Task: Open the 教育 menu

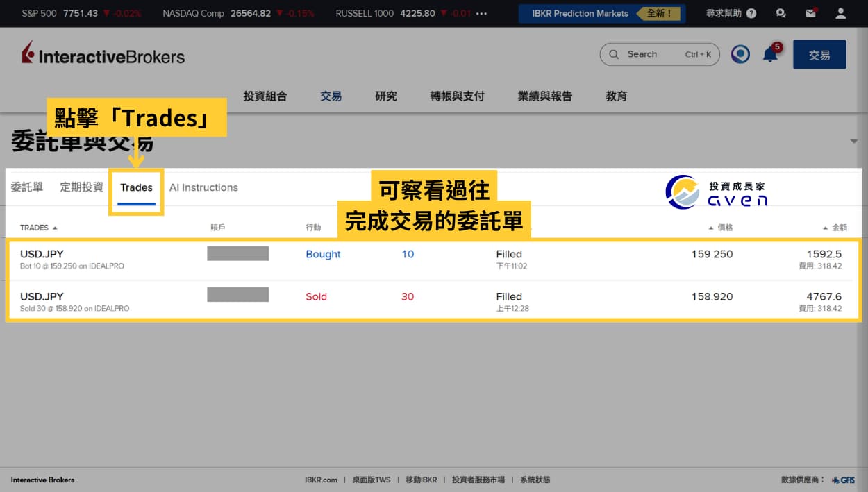Action: tap(617, 96)
